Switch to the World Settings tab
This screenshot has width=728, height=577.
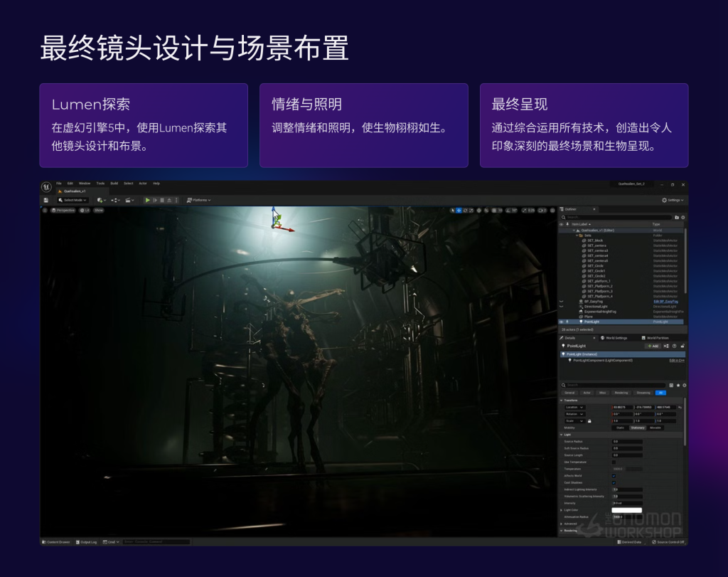[614, 338]
